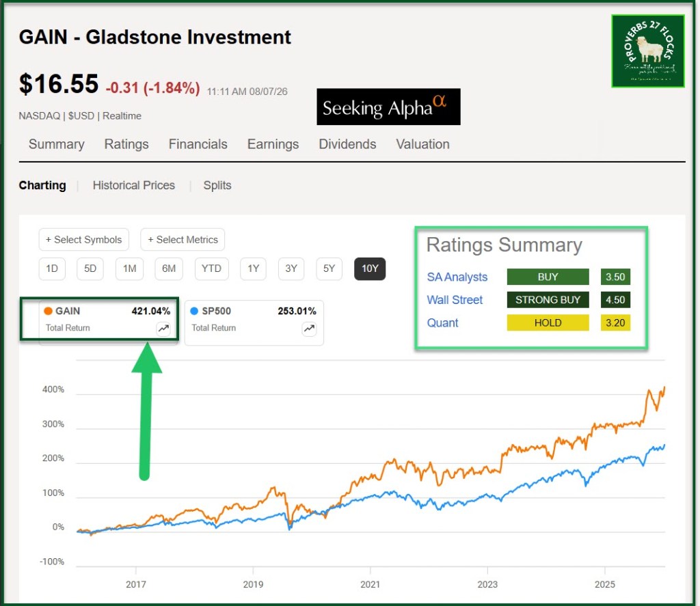Click the blue SP500 legend dot
Screen dimensions: 700x606
pyautogui.click(x=194, y=311)
